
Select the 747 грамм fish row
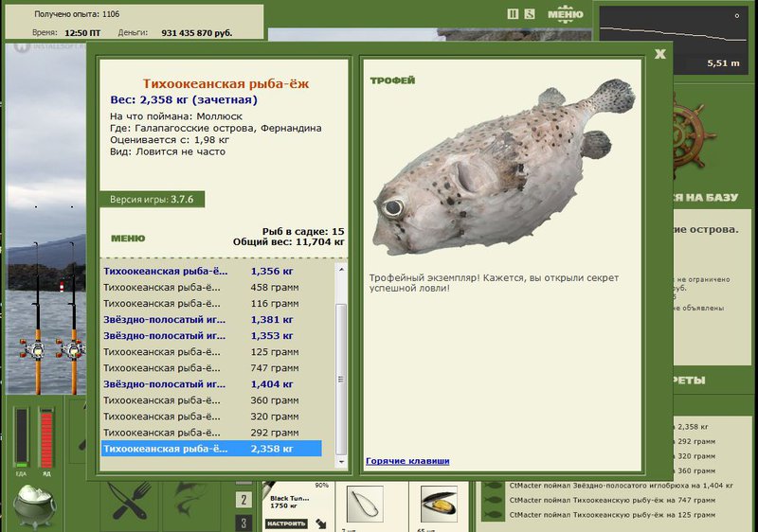pyautogui.click(x=211, y=368)
